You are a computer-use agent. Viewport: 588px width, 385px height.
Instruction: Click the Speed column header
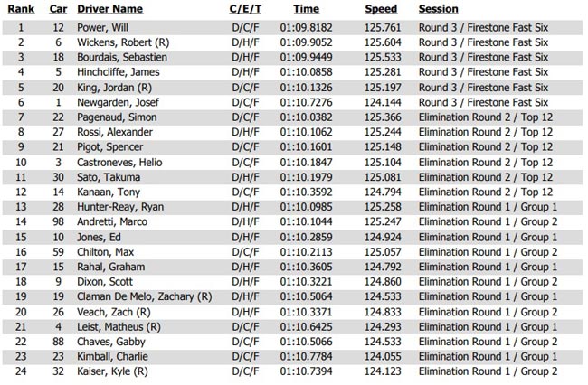coord(381,9)
